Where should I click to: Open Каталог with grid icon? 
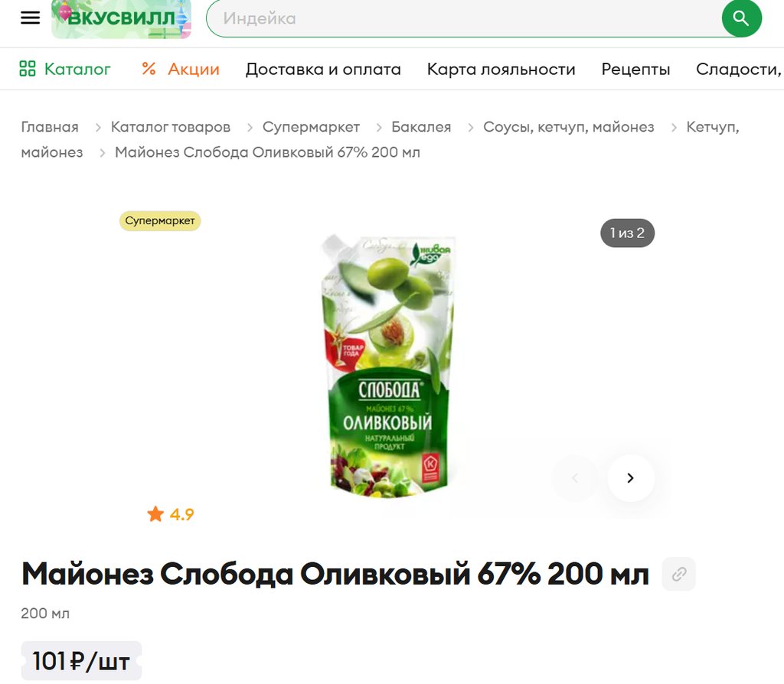click(64, 69)
